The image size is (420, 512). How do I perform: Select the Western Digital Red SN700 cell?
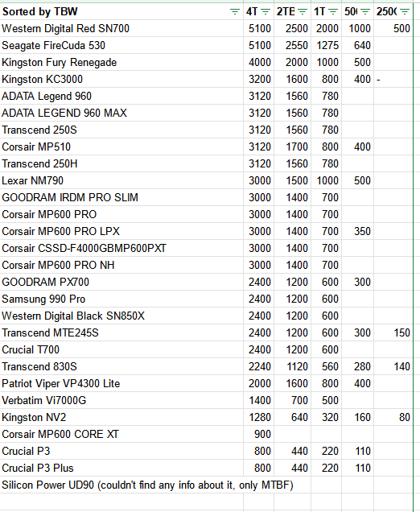(121, 28)
